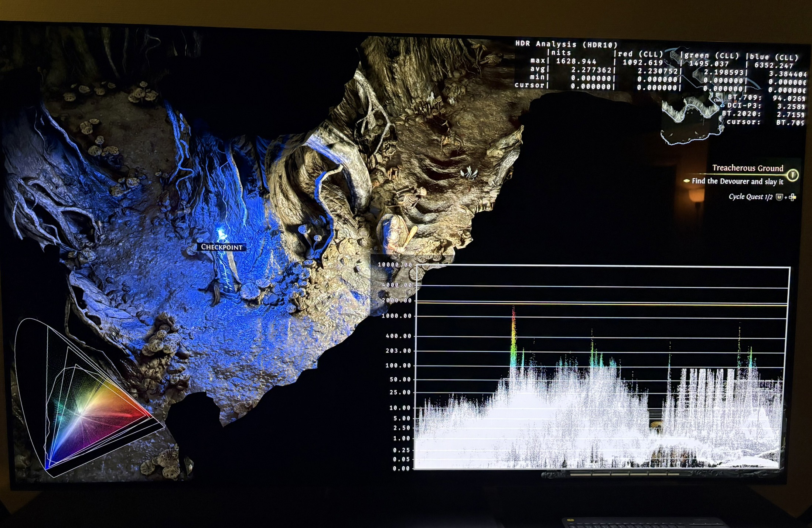Screen dimensions: 812x528
Task: Click the 100.00 waveform axis label
Action: tap(398, 366)
